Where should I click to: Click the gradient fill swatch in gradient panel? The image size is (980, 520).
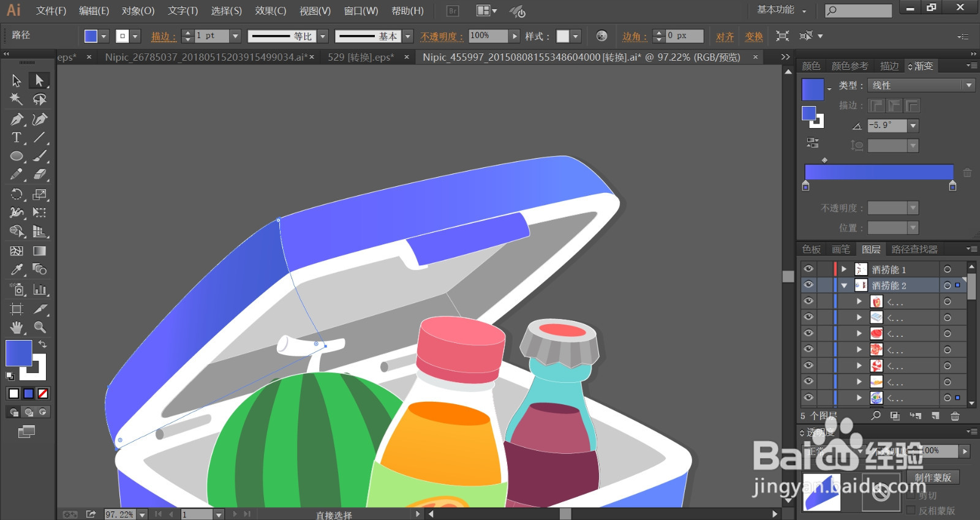[x=813, y=89]
